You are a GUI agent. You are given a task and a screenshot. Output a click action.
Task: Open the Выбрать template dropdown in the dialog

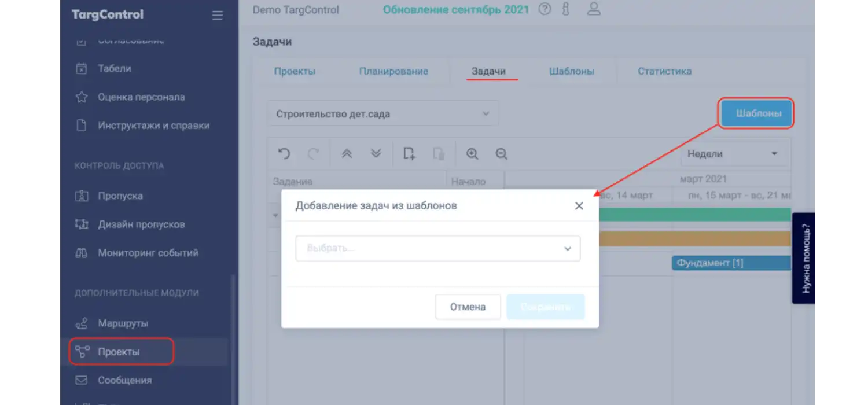click(438, 248)
